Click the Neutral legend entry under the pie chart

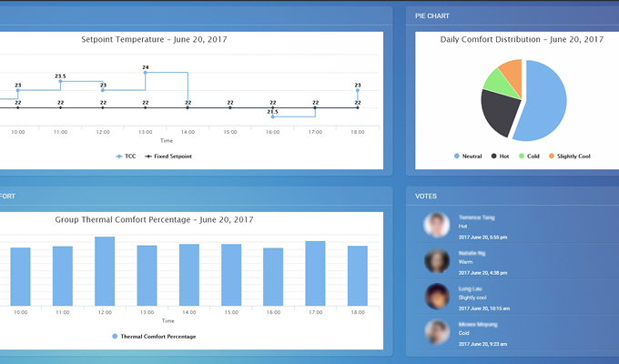pyautogui.click(x=467, y=156)
